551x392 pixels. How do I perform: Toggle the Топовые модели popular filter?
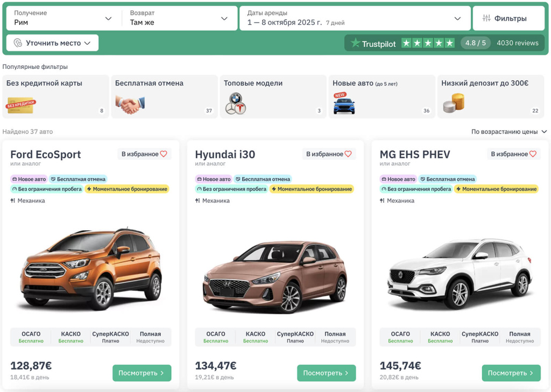(x=273, y=96)
